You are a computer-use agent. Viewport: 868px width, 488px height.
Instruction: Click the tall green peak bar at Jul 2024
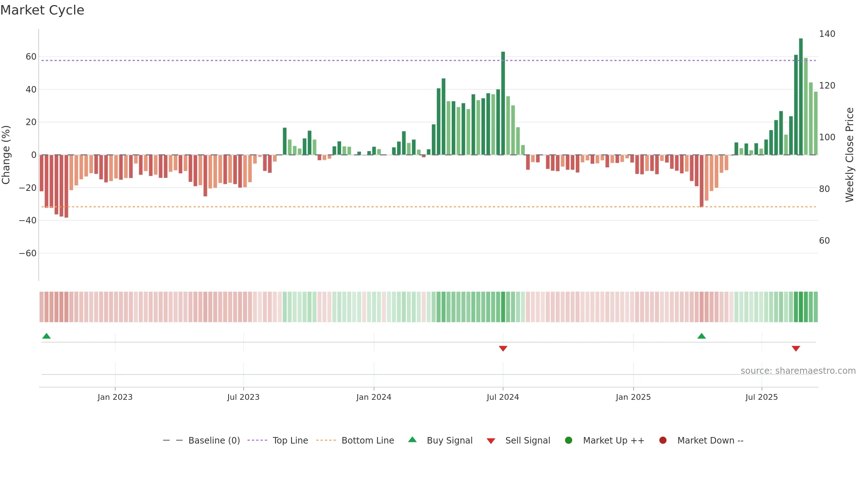[x=503, y=103]
